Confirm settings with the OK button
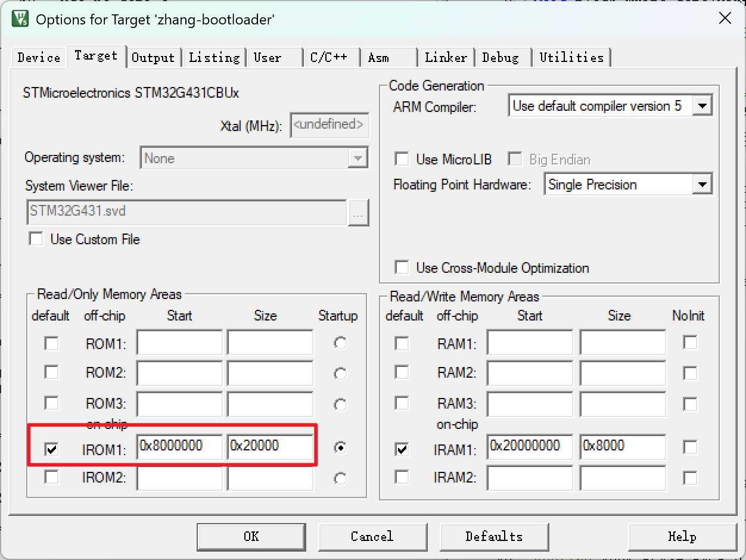Screen dimensions: 746x560 [x=251, y=537]
